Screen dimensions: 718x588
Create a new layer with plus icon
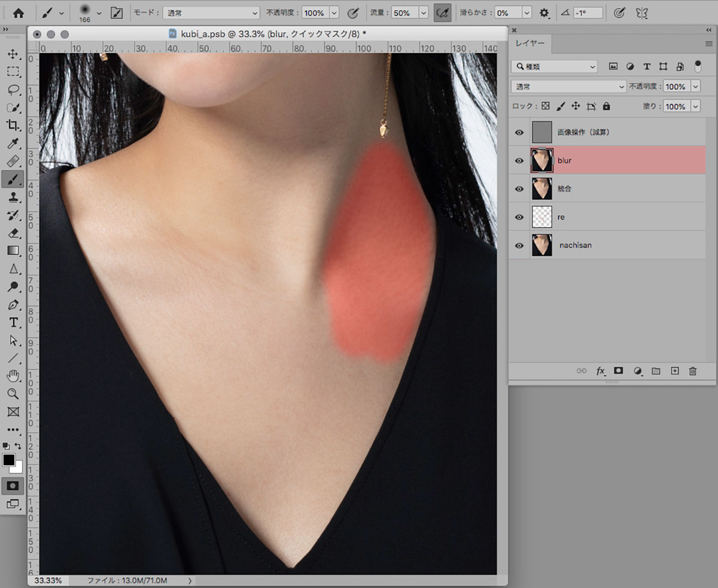point(674,371)
